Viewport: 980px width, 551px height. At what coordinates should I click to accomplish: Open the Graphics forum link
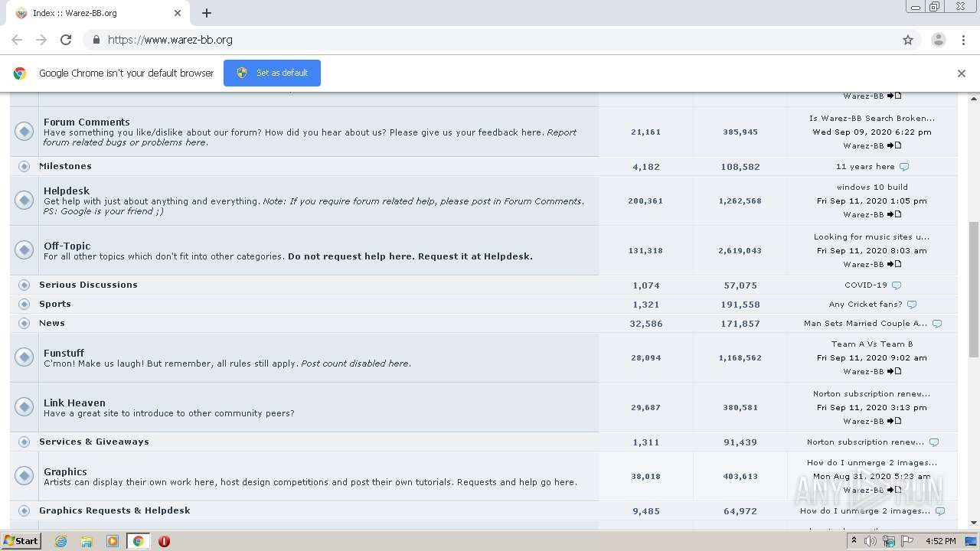(x=65, y=471)
